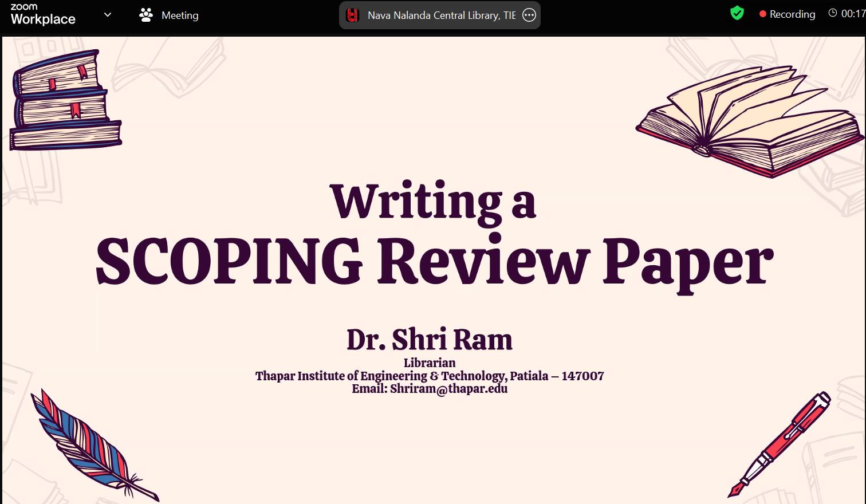Click the meeting timer showing 00:17
Image resolution: width=866 pixels, height=504 pixels.
point(853,14)
